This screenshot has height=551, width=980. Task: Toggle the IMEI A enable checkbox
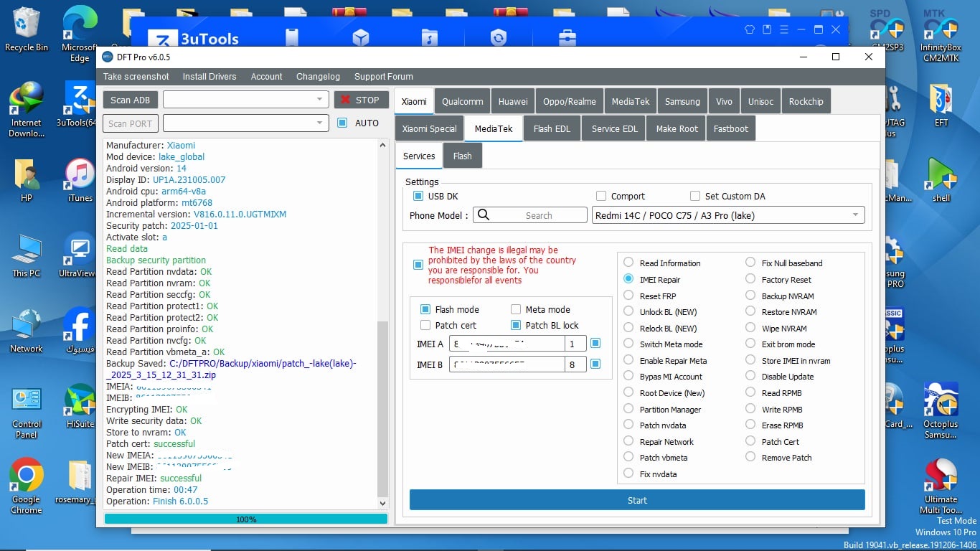(x=595, y=344)
